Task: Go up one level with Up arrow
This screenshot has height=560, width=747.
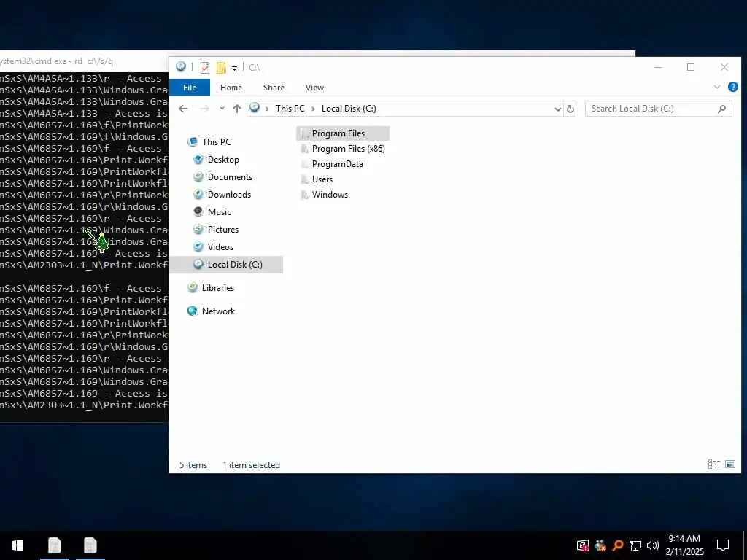Action: click(237, 109)
